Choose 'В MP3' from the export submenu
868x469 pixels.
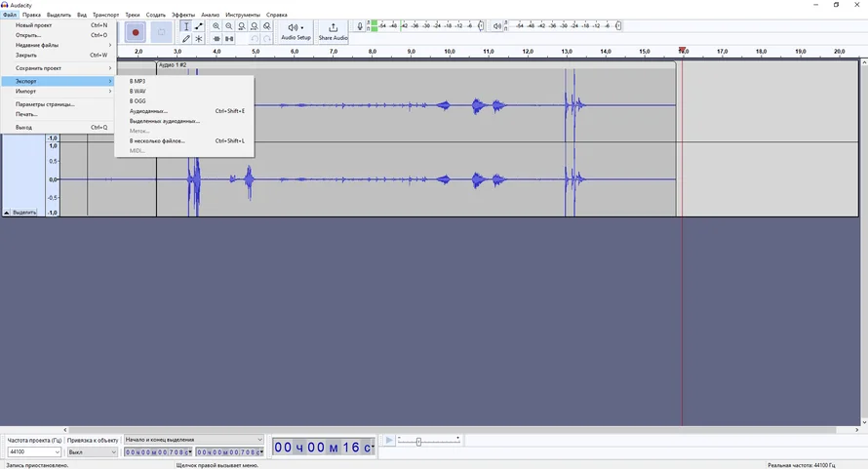[138, 81]
